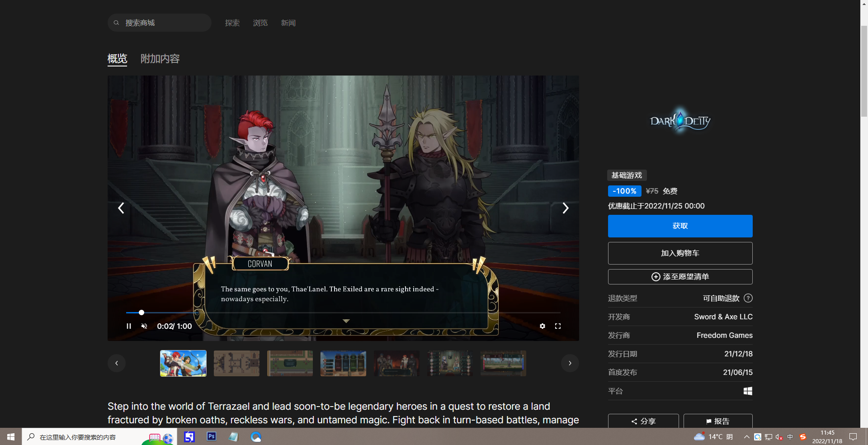Select the second map screenshot thumbnail
Image resolution: width=868 pixels, height=445 pixels.
(236, 363)
